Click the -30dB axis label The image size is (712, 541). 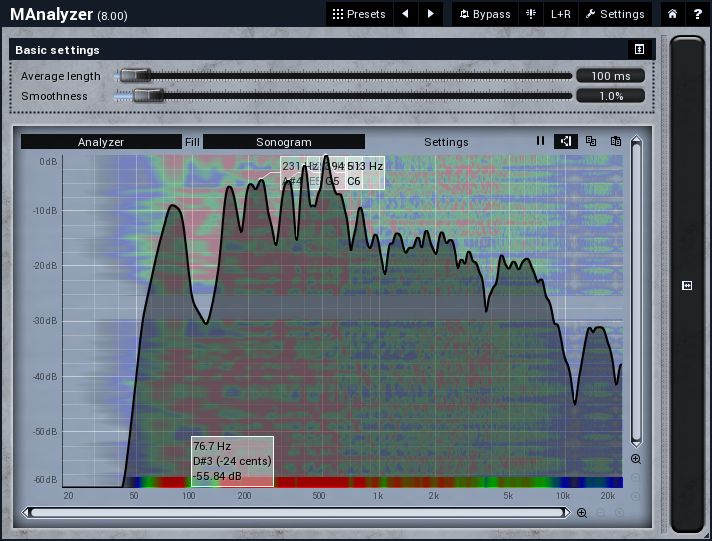(45, 321)
